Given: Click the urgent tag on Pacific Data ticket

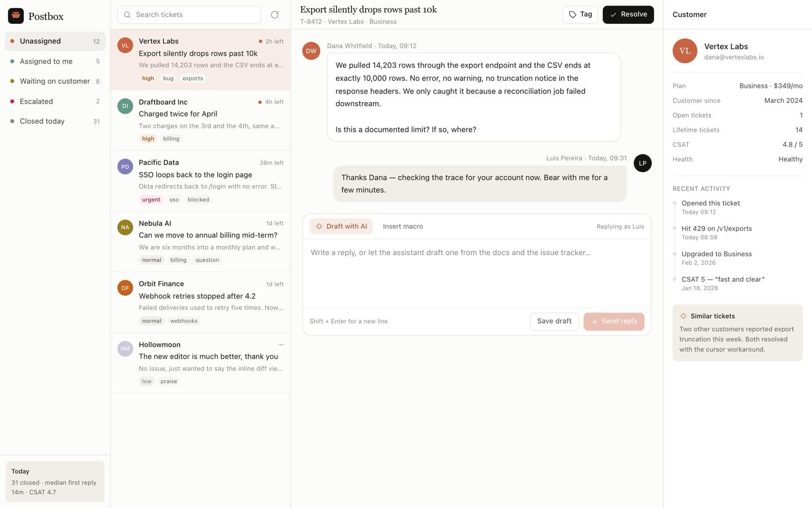Looking at the screenshot, I should [151, 200].
